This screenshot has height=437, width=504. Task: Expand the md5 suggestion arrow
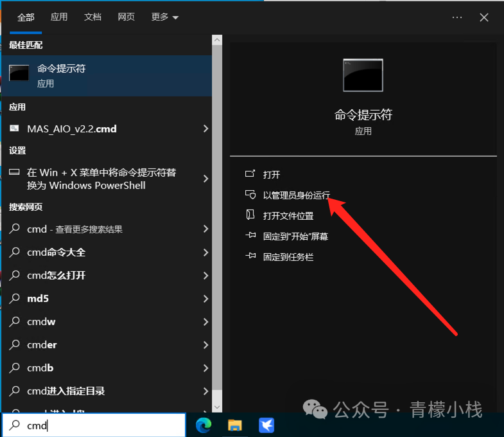pyautogui.click(x=205, y=299)
